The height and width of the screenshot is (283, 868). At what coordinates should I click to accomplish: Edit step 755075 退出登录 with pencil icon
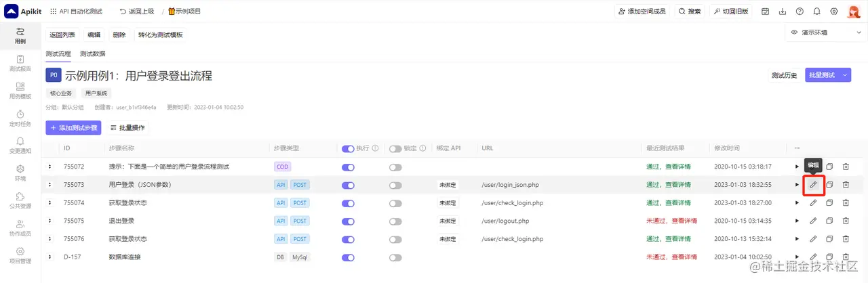click(813, 221)
